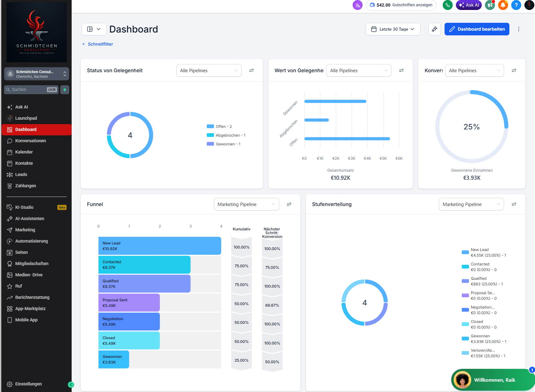The width and height of the screenshot is (535, 392).
Task: Click the Gewonnen legend swatch in status chart
Action: point(210,144)
